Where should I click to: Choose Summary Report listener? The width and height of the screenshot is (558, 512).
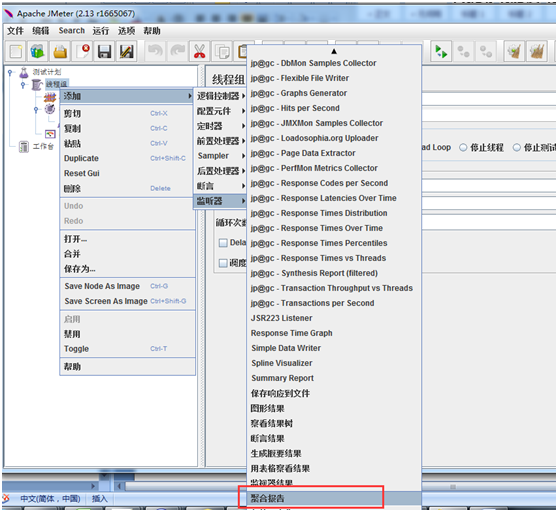pyautogui.click(x=334, y=378)
